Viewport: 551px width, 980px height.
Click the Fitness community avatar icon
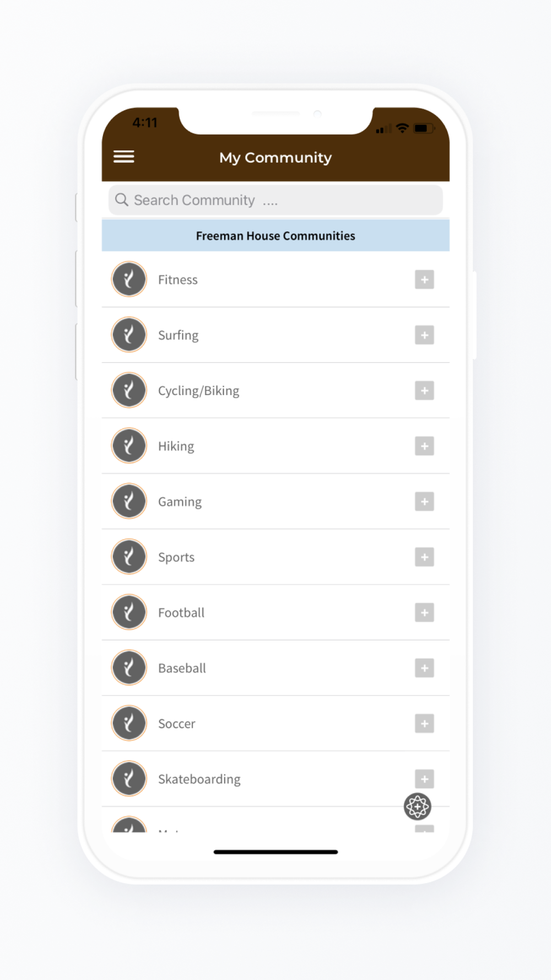(129, 279)
